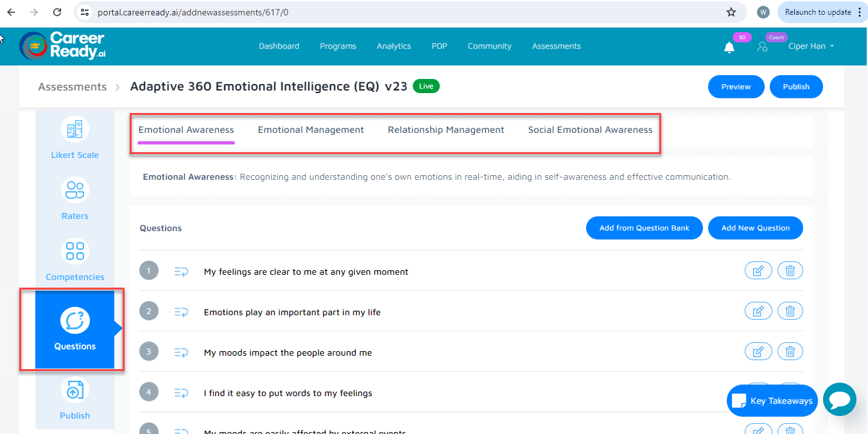The height and width of the screenshot is (434, 868).
Task: Toggle the Live status badge
Action: click(426, 85)
